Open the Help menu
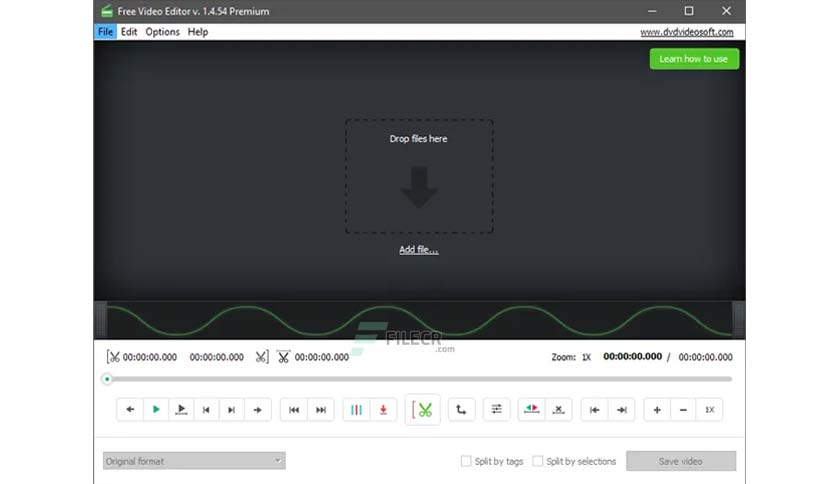 pyautogui.click(x=197, y=32)
